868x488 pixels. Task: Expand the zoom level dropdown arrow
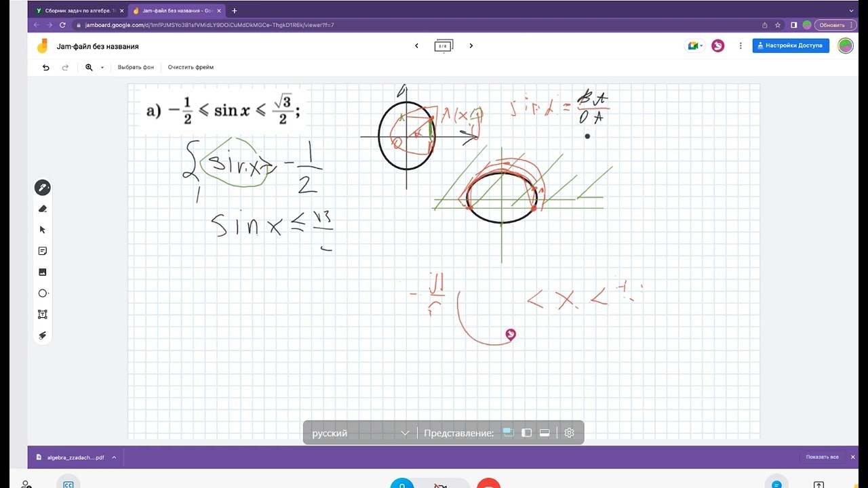pos(102,67)
